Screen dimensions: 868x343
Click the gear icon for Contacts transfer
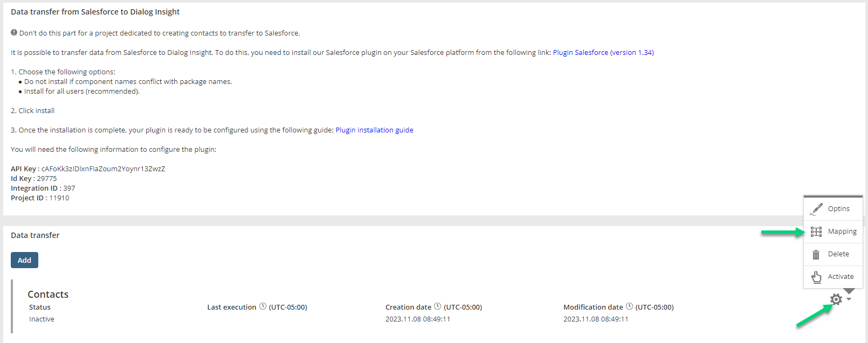836,299
